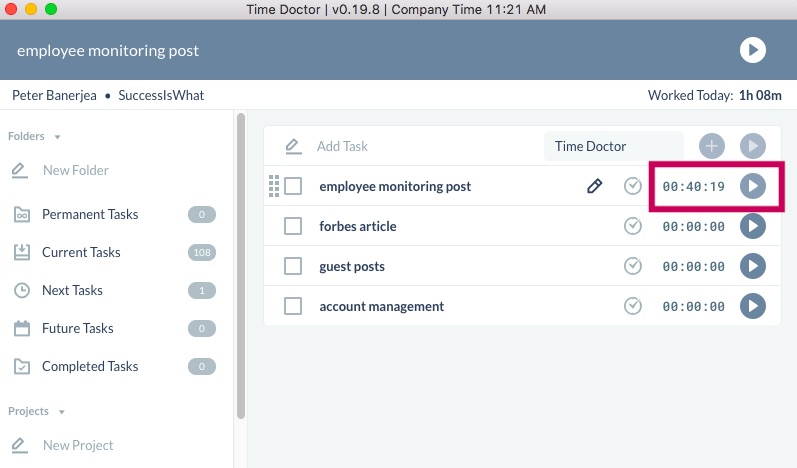Image resolution: width=797 pixels, height=468 pixels.
Task: Click the Current Tasks inbox icon
Action: (x=22, y=253)
